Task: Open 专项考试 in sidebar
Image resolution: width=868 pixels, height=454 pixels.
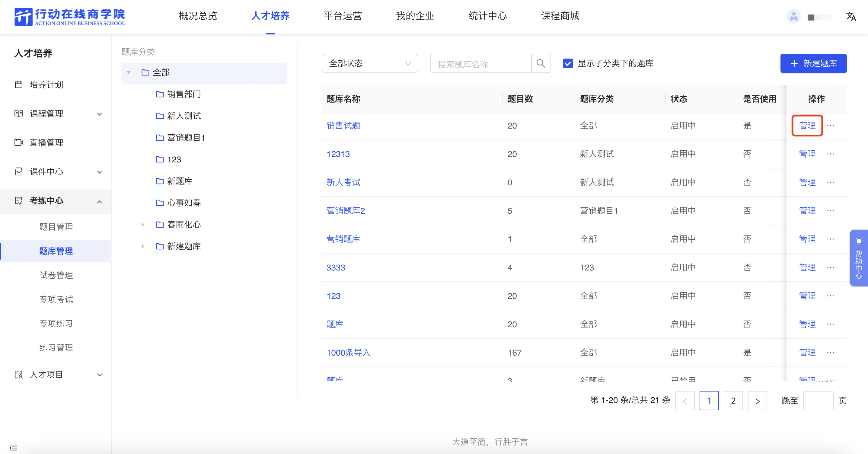Action: (x=56, y=299)
